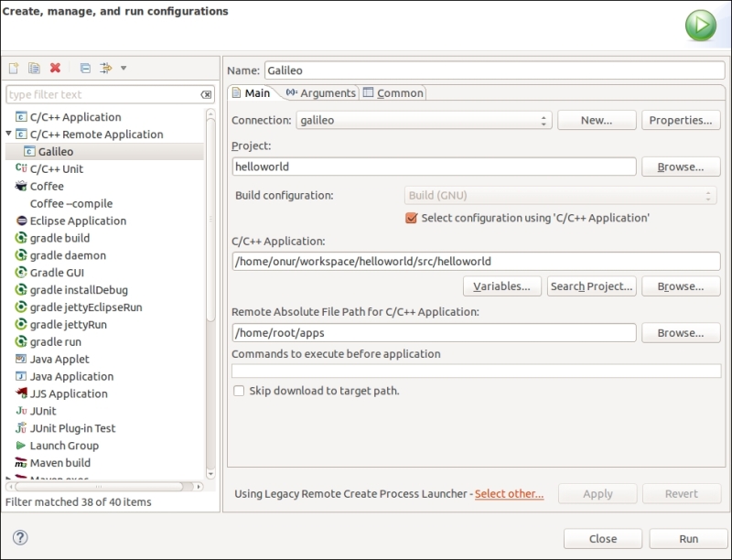732x560 pixels.
Task: Select gradle jettyRun configuration
Action: 68,324
